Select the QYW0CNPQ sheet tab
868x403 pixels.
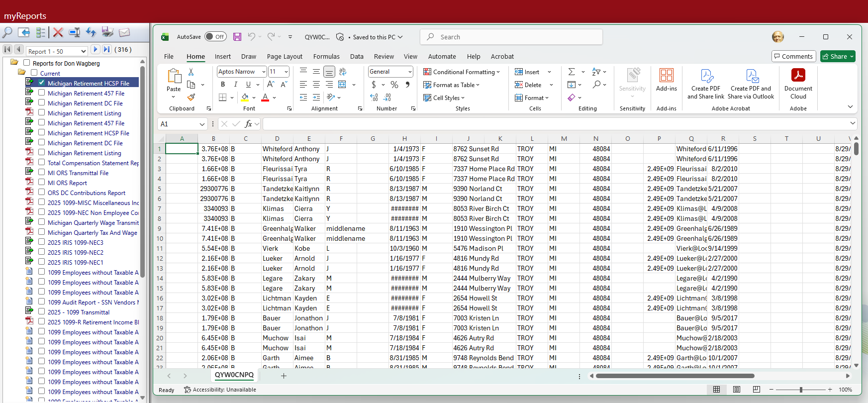click(234, 375)
